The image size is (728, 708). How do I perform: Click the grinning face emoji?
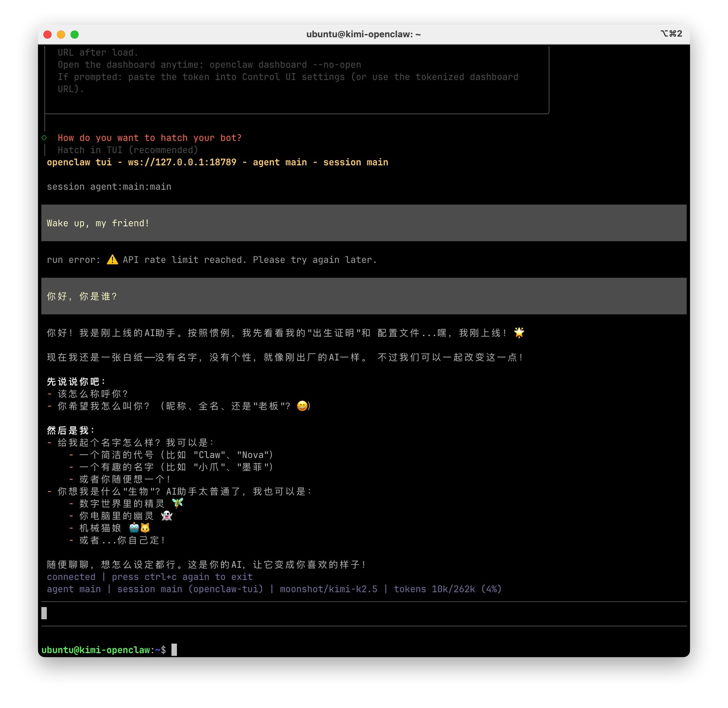tap(302, 406)
